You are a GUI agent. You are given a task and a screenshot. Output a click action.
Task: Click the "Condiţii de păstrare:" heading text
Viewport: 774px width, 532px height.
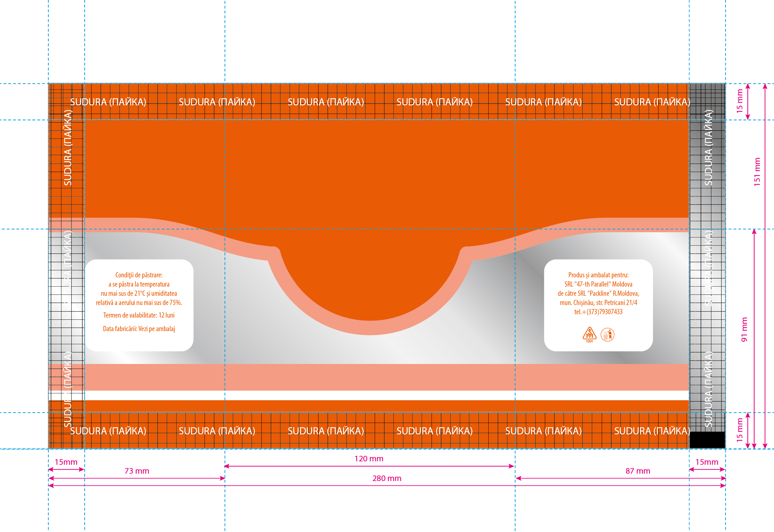139,275
